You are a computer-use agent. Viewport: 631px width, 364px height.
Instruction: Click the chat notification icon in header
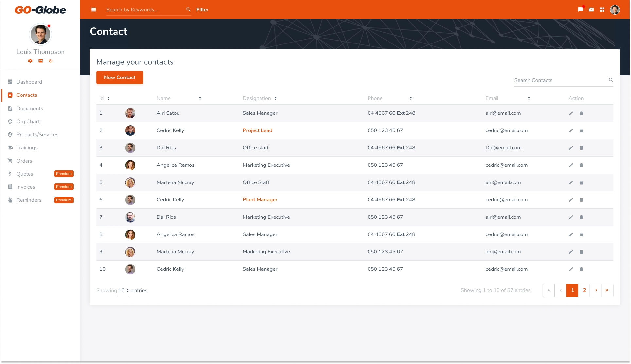580,9
